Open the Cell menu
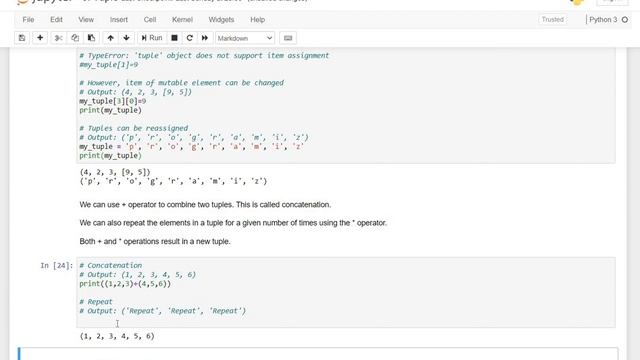This screenshot has height=360, width=640. click(x=150, y=20)
